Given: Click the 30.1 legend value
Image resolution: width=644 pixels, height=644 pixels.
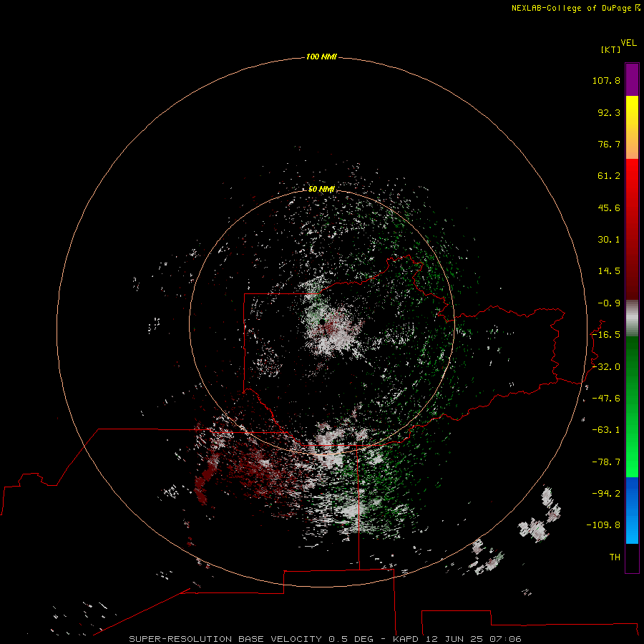Looking at the screenshot, I should click(609, 240).
